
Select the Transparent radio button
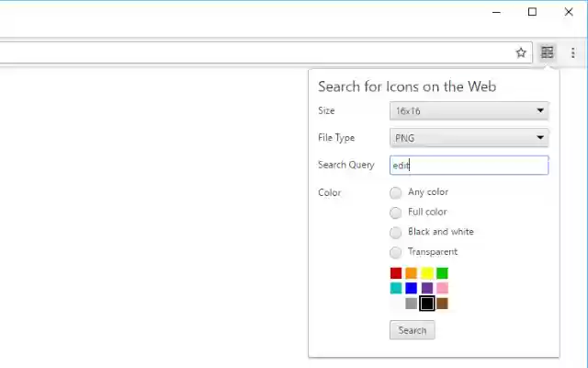coord(396,252)
